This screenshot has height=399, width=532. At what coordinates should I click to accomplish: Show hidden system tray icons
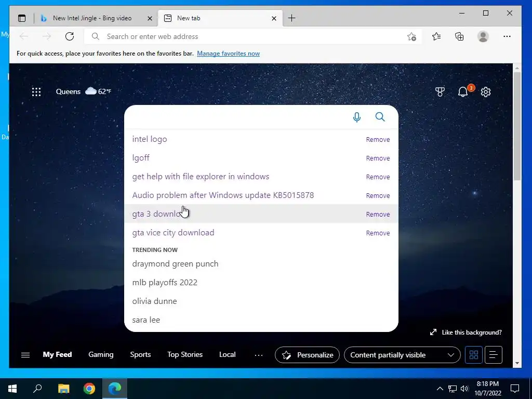click(440, 389)
